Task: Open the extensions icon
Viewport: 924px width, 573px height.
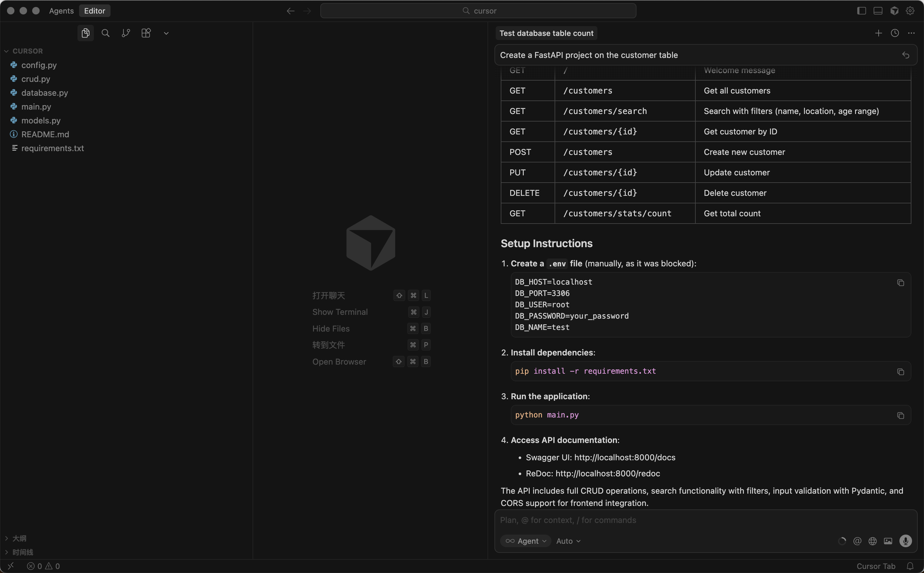Action: tap(146, 33)
